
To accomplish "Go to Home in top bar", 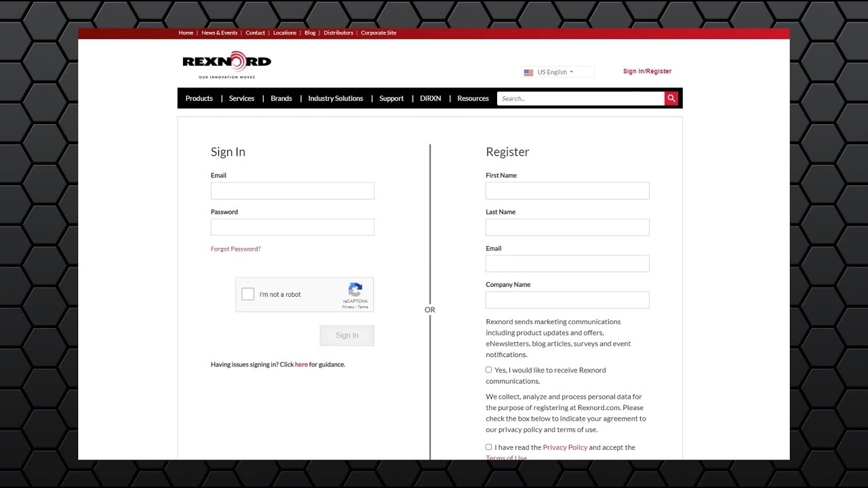I will 186,33.
